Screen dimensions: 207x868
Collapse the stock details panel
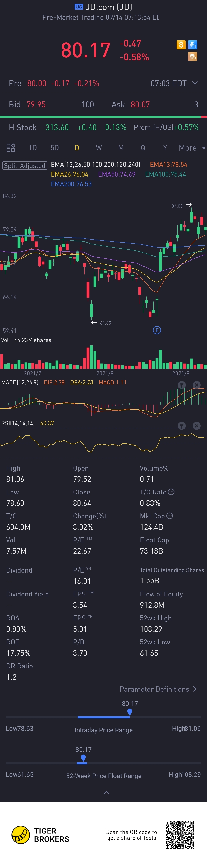point(106,792)
